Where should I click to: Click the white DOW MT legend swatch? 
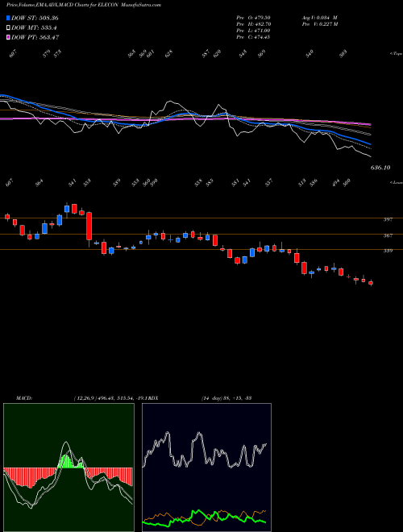[8, 27]
